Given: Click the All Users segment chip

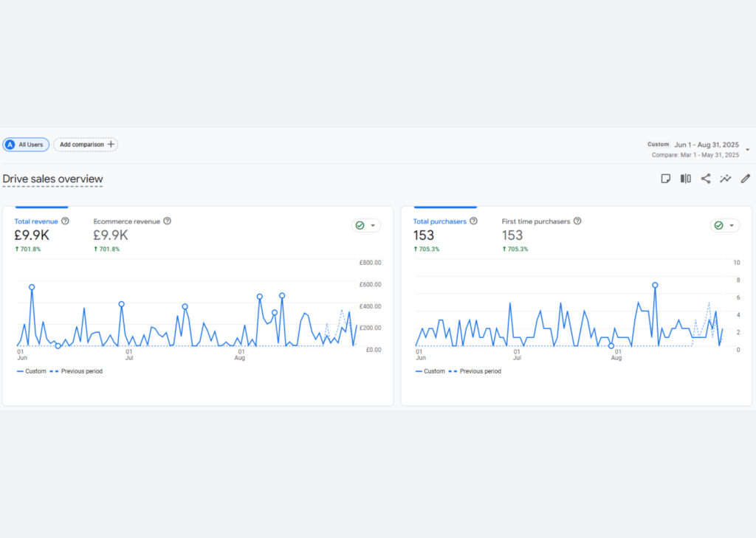Looking at the screenshot, I should tap(26, 145).
